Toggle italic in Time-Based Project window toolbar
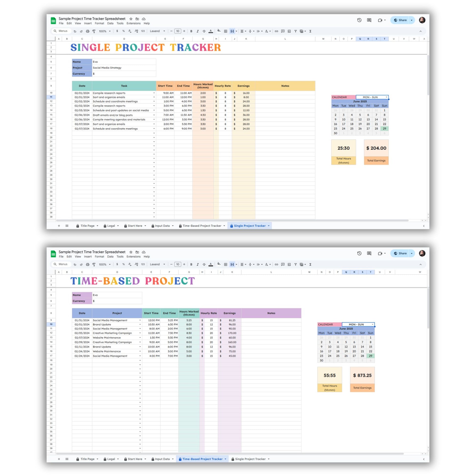 click(198, 264)
